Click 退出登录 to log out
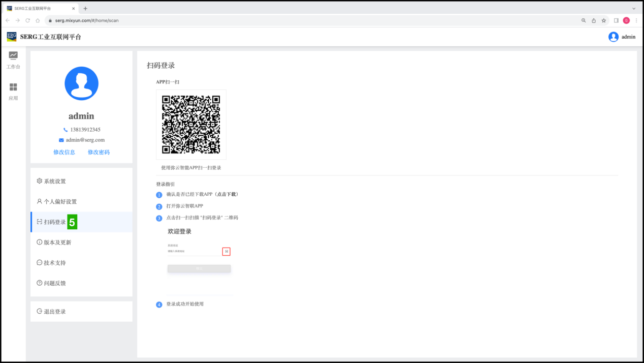The width and height of the screenshot is (644, 363). point(55,312)
